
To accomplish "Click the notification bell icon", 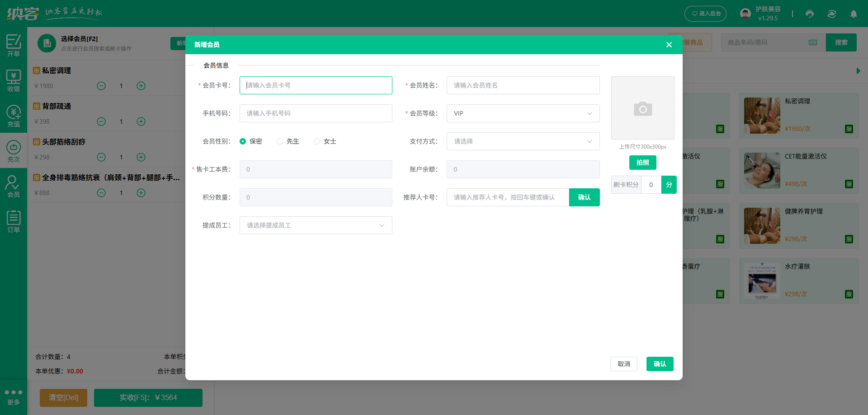I will (x=854, y=14).
